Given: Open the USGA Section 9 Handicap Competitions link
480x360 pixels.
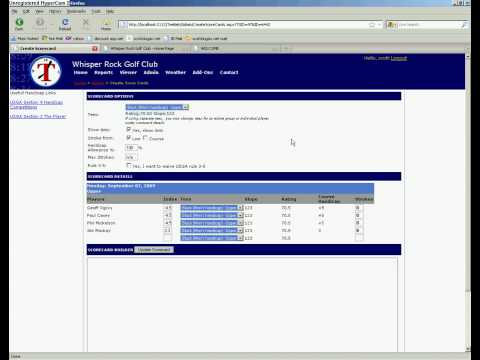Looking at the screenshot, I should 36,105.
